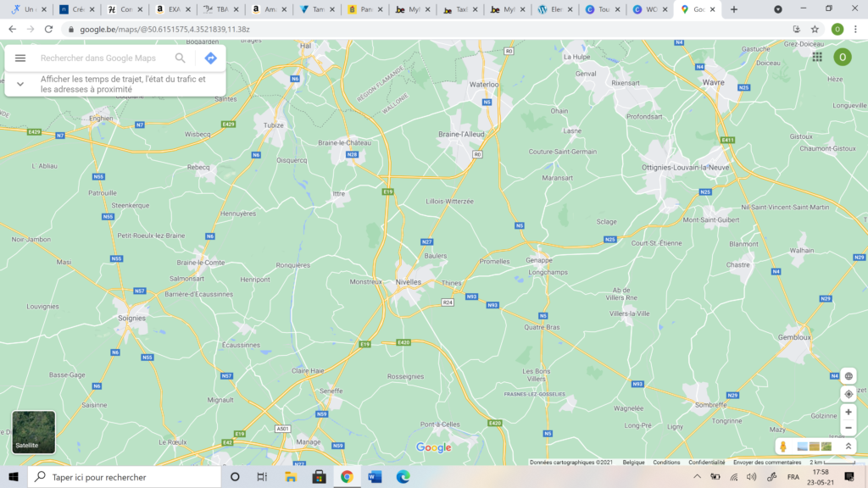The image size is (868, 488).
Task: Open directions with the blue arrow icon
Action: [x=210, y=58]
